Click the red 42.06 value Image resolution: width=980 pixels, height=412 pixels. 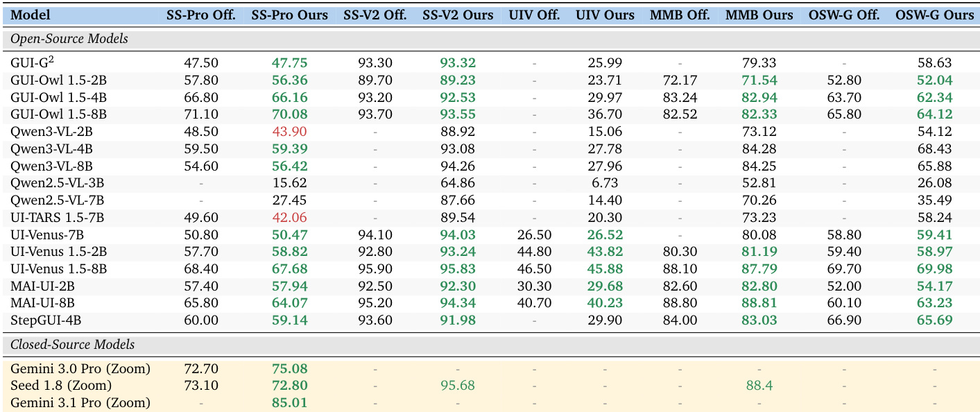[289, 218]
